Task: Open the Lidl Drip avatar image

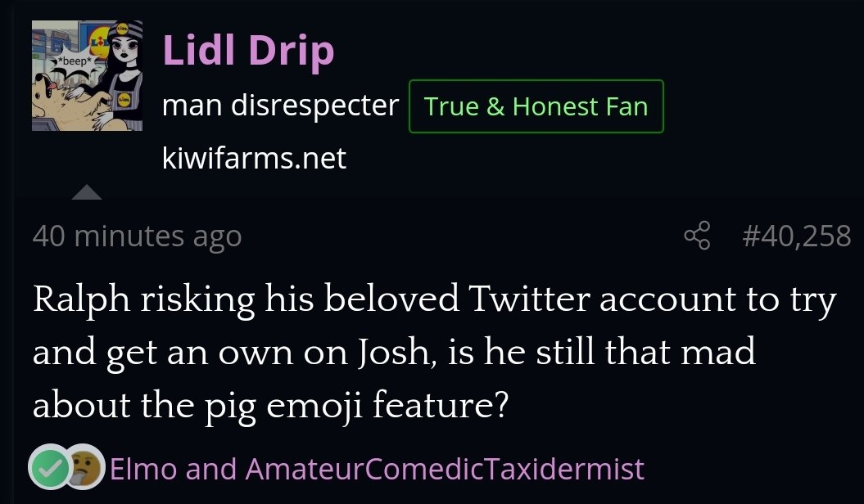Action: coord(87,76)
